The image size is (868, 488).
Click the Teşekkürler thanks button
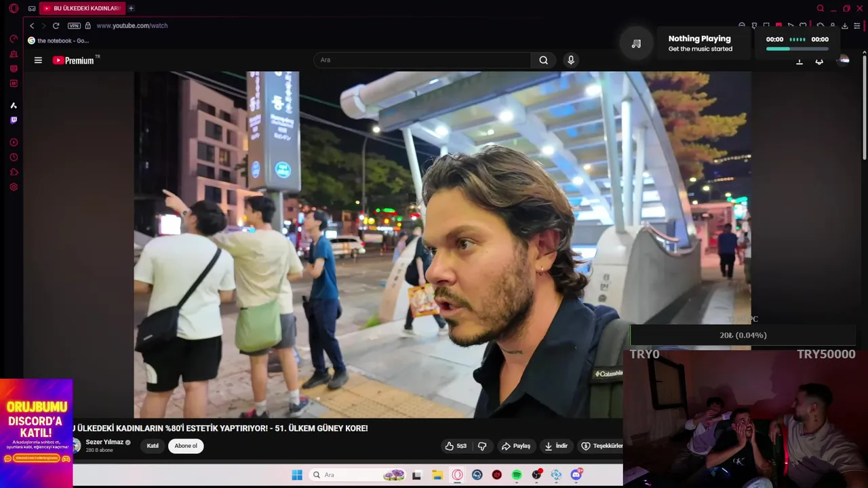tap(601, 446)
